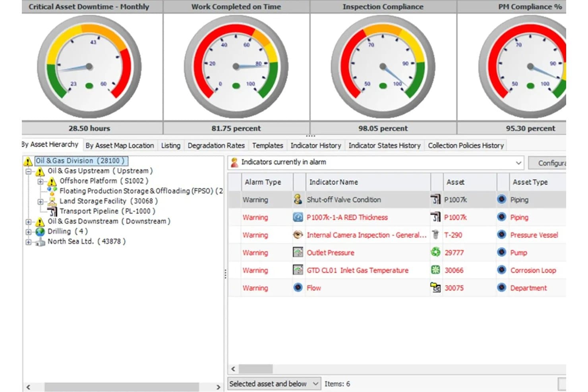Viewport: 588px width, 392px height.
Task: Click warning icon beside Oil & Gas Upstream
Action: click(40, 172)
